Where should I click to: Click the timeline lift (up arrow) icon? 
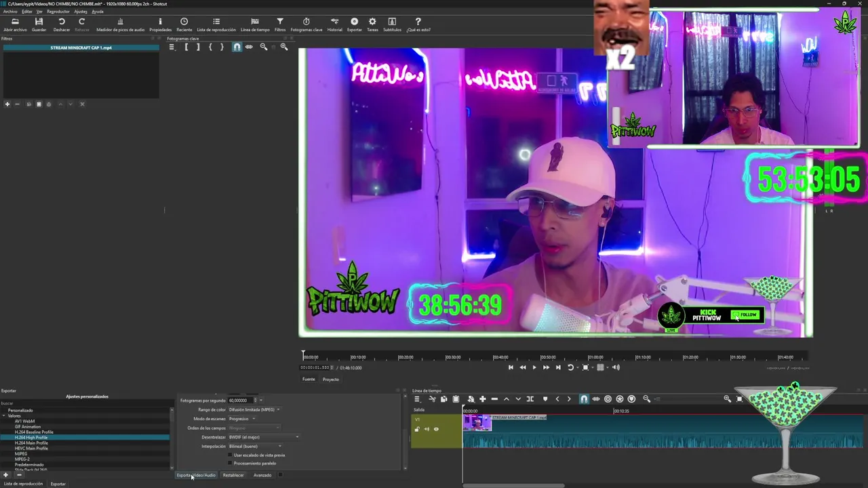506,399
